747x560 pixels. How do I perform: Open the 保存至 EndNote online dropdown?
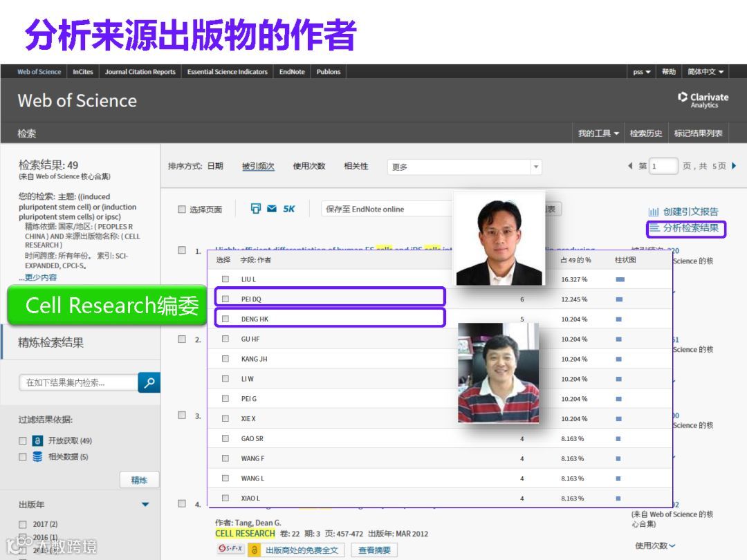pyautogui.click(x=387, y=209)
